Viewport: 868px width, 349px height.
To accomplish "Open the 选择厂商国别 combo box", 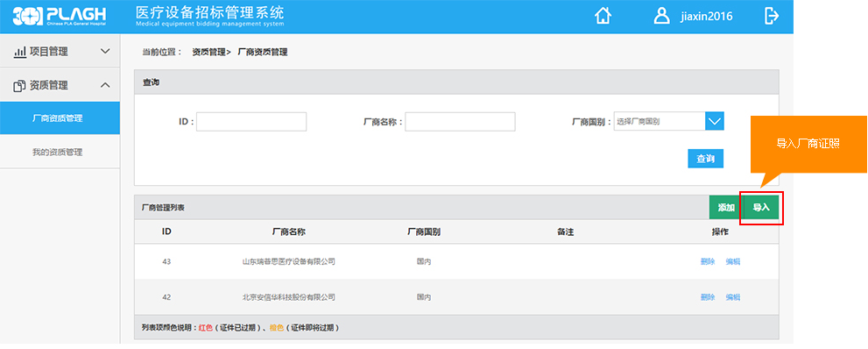I will pyautogui.click(x=668, y=121).
